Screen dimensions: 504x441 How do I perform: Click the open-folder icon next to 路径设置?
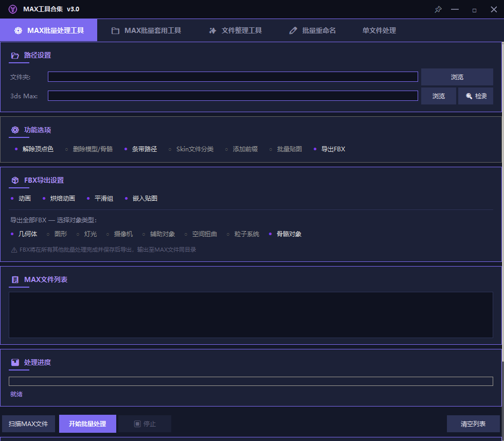[15, 56]
